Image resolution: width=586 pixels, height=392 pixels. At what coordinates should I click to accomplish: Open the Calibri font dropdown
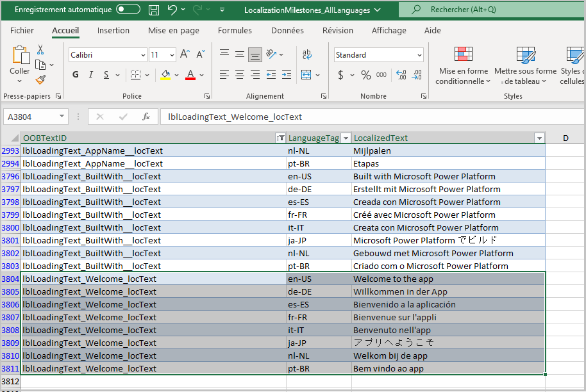click(x=144, y=54)
